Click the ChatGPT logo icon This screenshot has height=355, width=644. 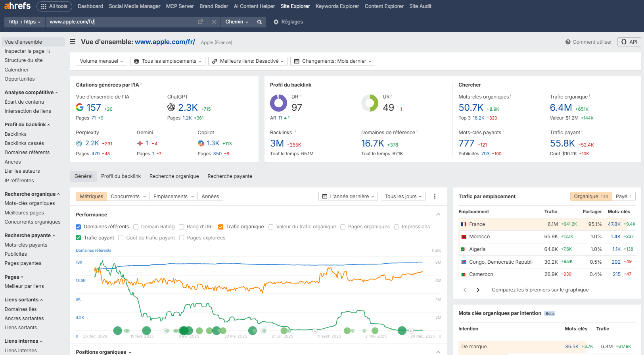(171, 107)
